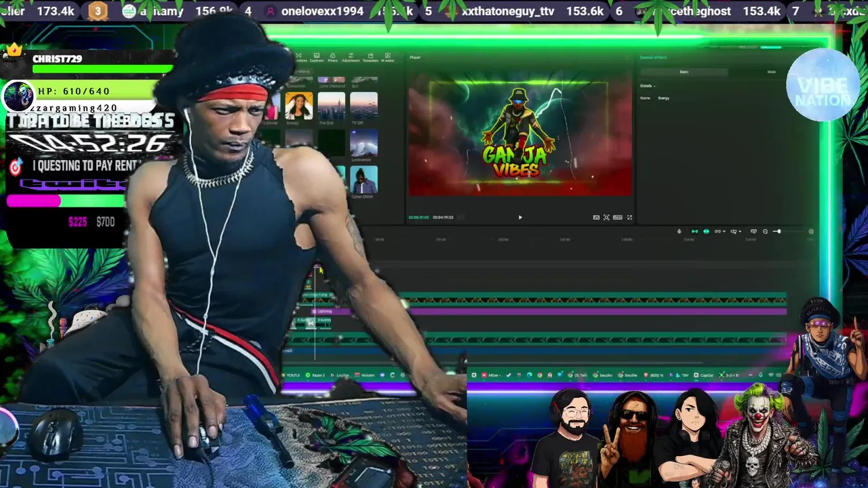Click the effect name value Energy

[x=664, y=98]
